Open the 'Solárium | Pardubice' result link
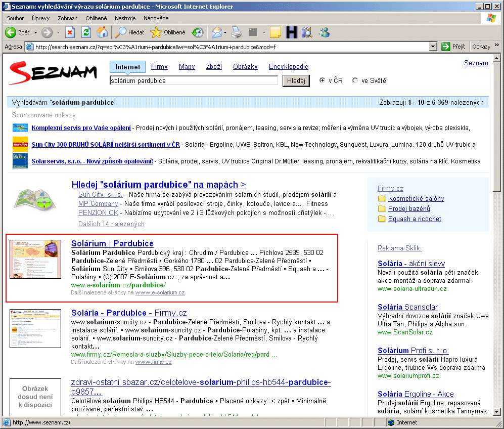 point(112,243)
